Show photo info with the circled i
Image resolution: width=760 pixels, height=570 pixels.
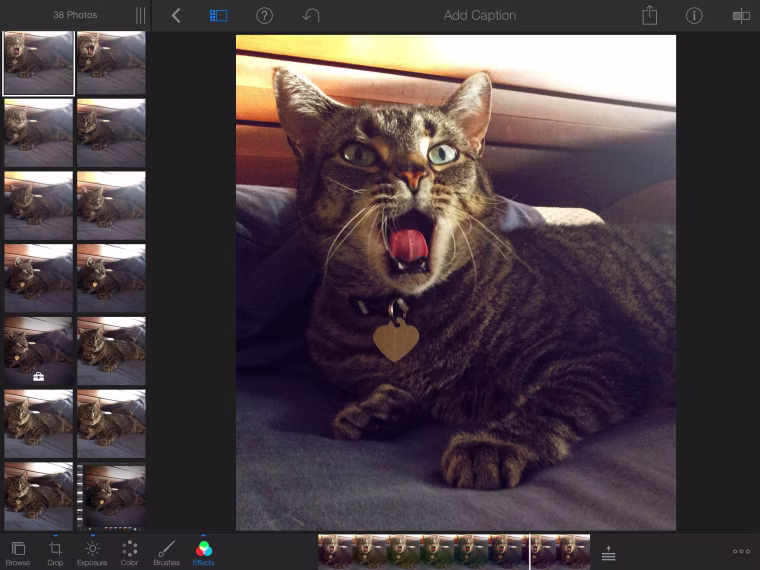pyautogui.click(x=694, y=16)
